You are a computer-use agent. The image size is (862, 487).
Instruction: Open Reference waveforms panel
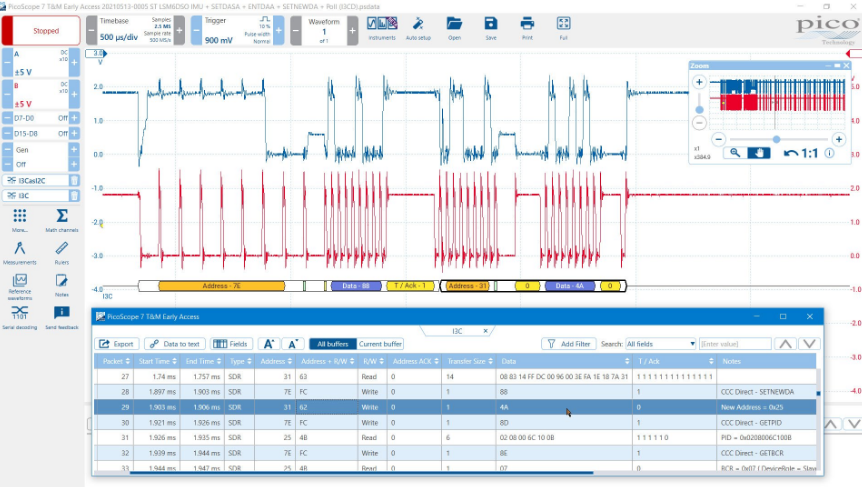(20, 284)
